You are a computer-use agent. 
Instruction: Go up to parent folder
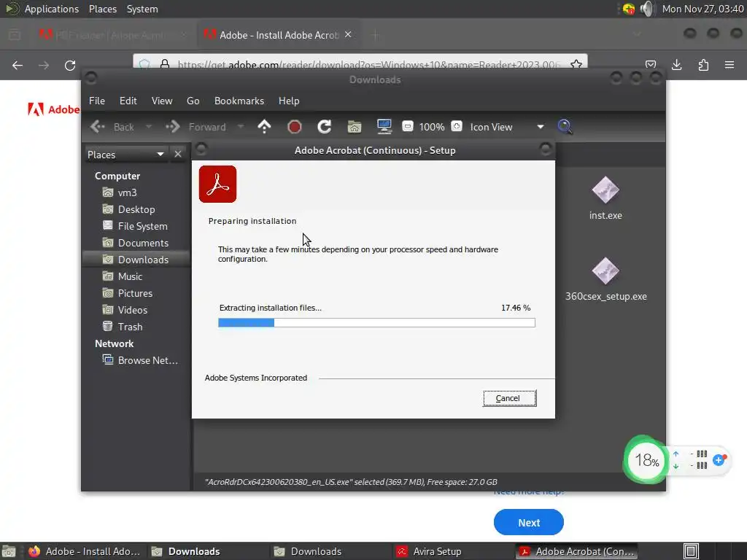click(264, 127)
